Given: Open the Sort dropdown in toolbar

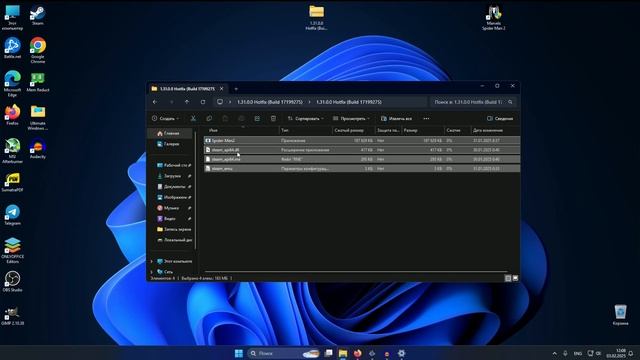Looking at the screenshot, I should coord(306,118).
